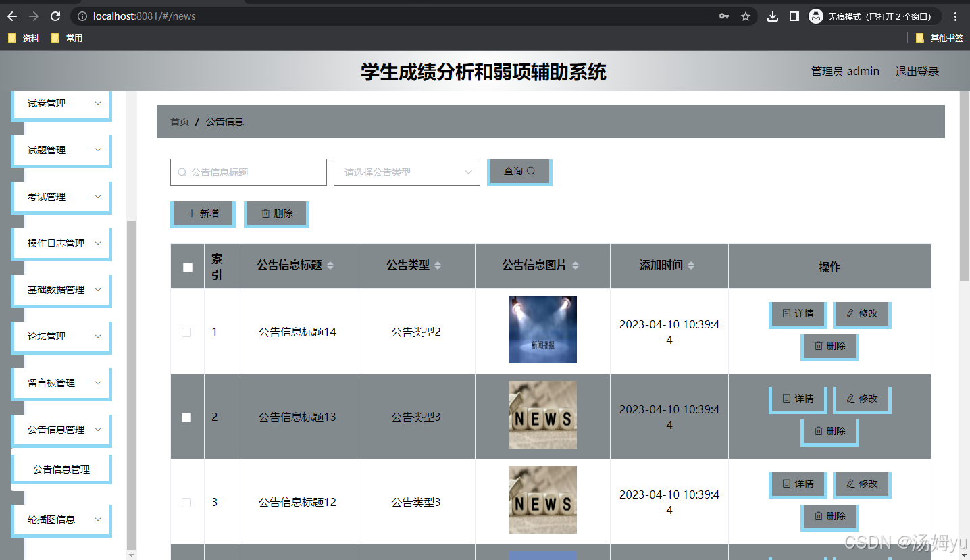The width and height of the screenshot is (970, 560).
Task: Sort by 公告类型 column arrows
Action: 438,265
